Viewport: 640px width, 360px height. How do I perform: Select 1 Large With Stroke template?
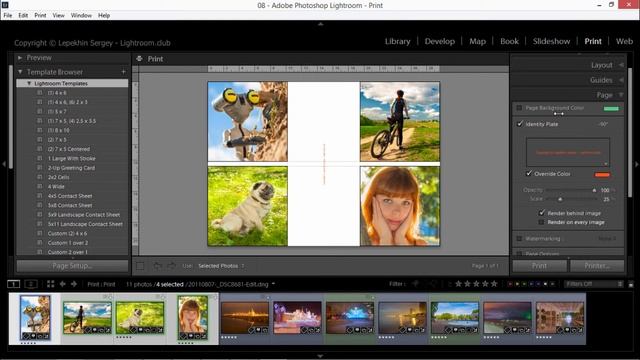click(x=71, y=158)
